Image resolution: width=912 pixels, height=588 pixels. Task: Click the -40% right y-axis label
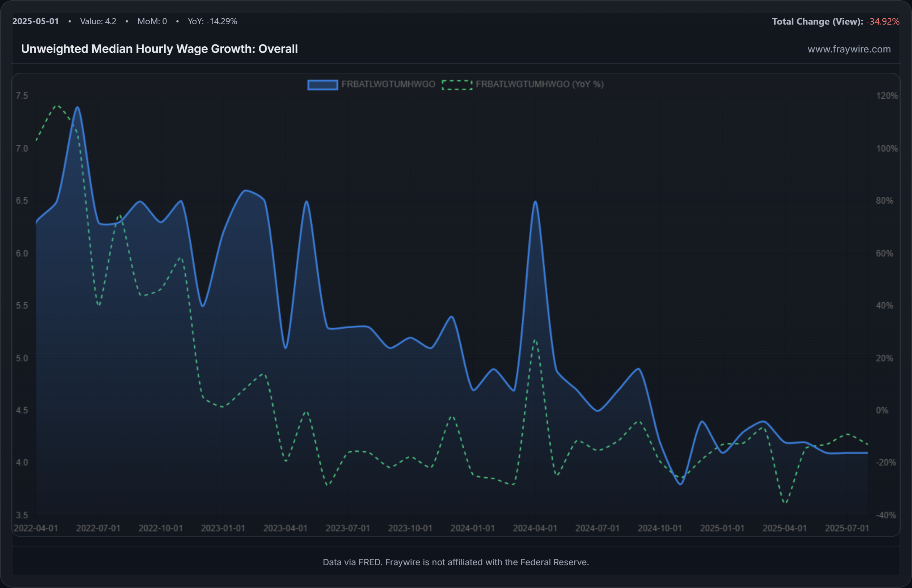click(x=886, y=515)
